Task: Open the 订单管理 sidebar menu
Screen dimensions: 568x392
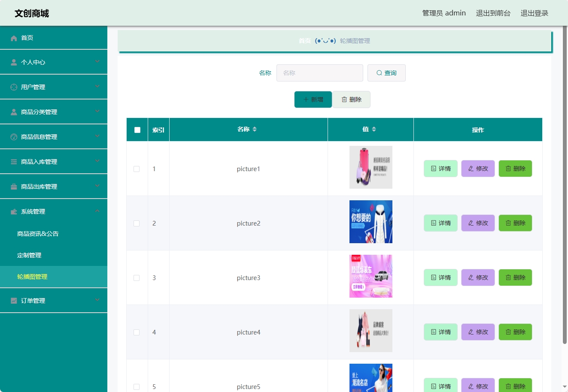Action: coord(54,301)
